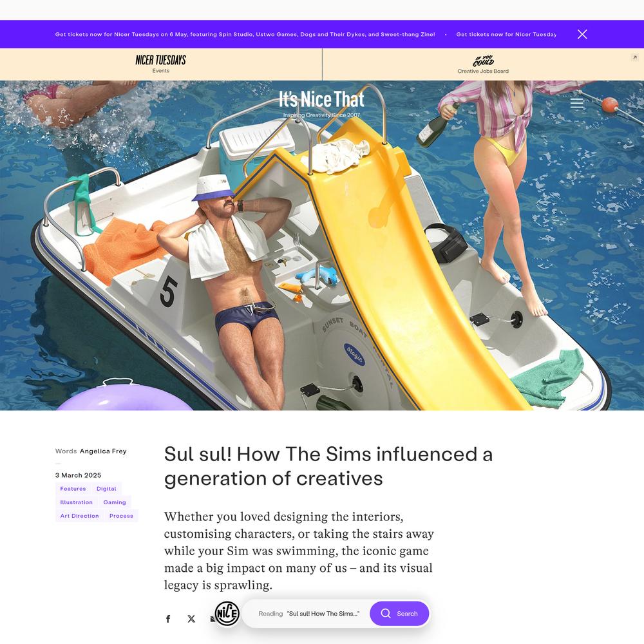
Task: Open the hamburger navigation menu
Action: [x=576, y=103]
